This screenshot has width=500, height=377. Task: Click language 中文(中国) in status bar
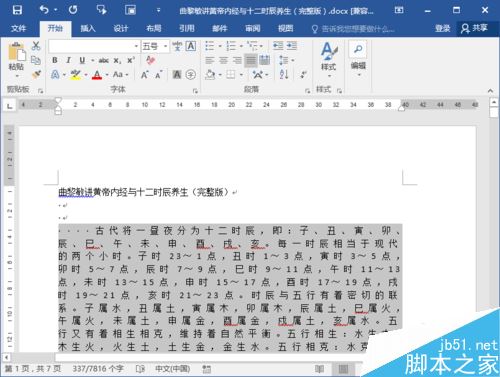point(172,369)
